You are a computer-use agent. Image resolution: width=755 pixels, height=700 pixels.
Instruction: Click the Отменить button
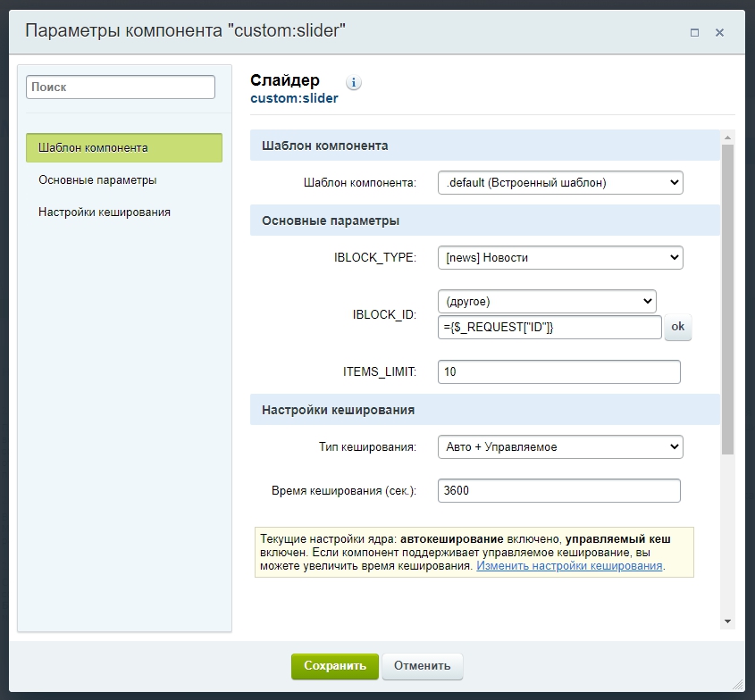423,666
